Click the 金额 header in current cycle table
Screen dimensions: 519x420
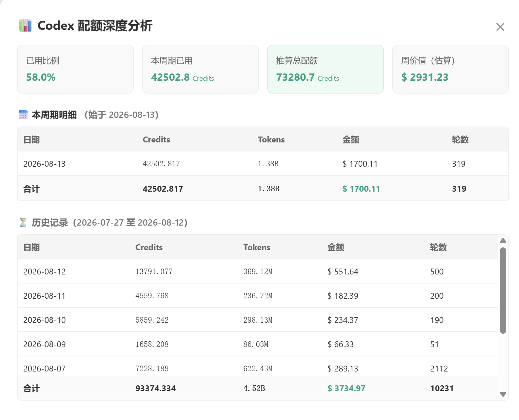pos(351,140)
